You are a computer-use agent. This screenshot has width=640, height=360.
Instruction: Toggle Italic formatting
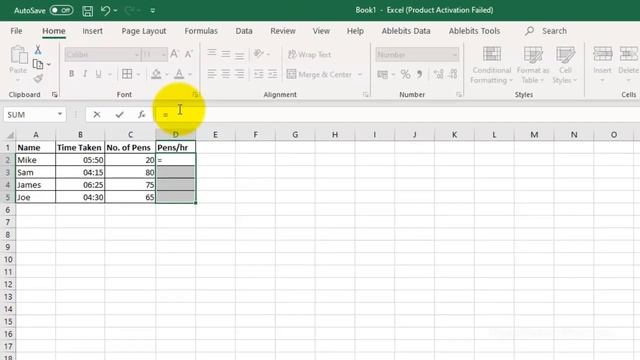click(x=85, y=74)
